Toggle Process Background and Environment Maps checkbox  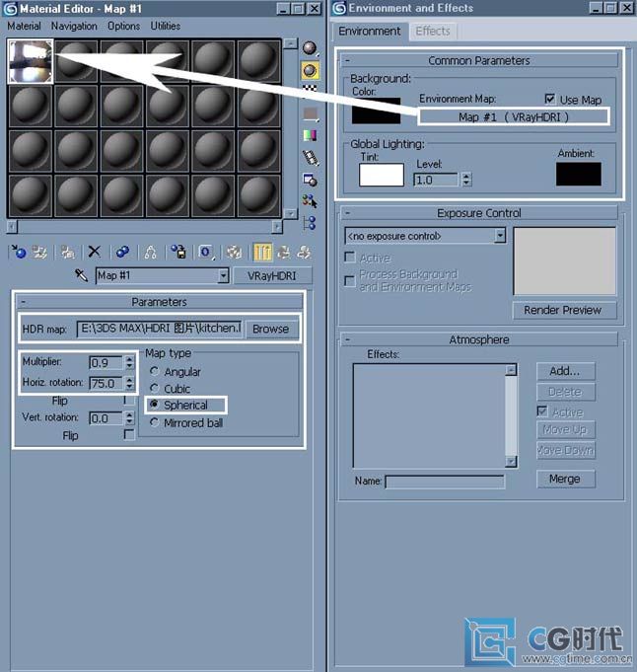point(349,280)
